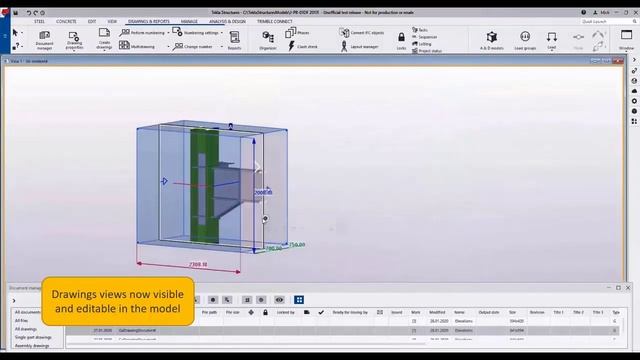
Task: Open the Layout manager
Action: pyautogui.click(x=360, y=47)
